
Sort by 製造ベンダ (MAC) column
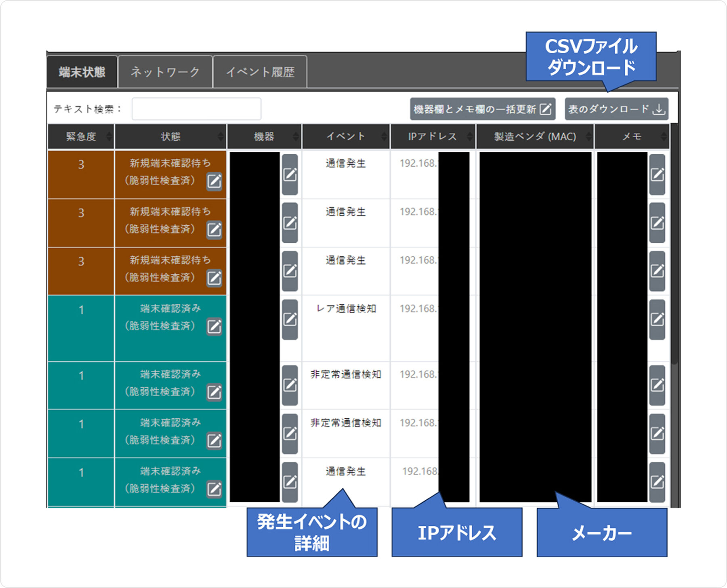pyautogui.click(x=535, y=136)
